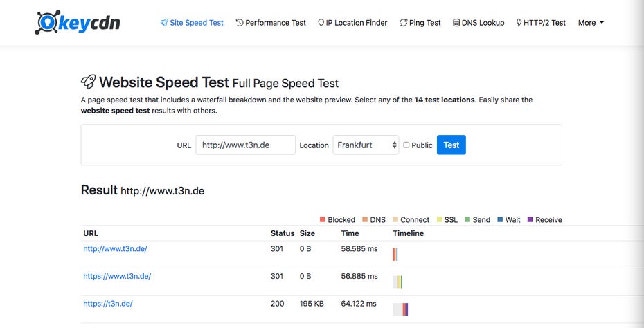This screenshot has height=328, width=644.
Task: Click the timeline bar for https://t3n.de/
Action: [x=400, y=309]
